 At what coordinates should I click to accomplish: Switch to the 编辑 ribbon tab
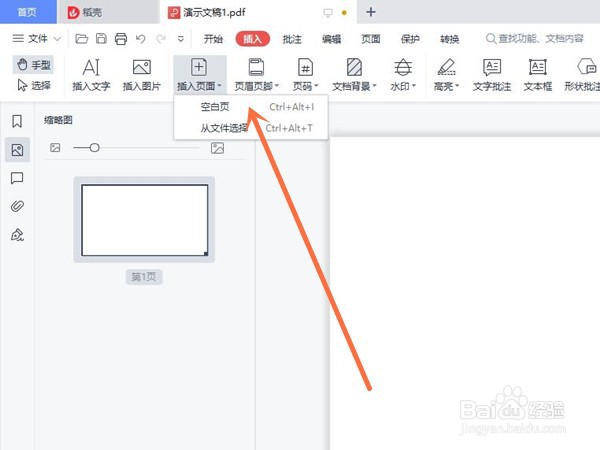click(x=331, y=39)
